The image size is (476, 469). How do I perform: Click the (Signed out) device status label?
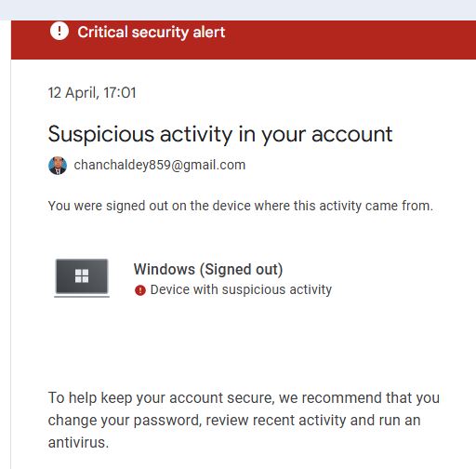click(242, 269)
